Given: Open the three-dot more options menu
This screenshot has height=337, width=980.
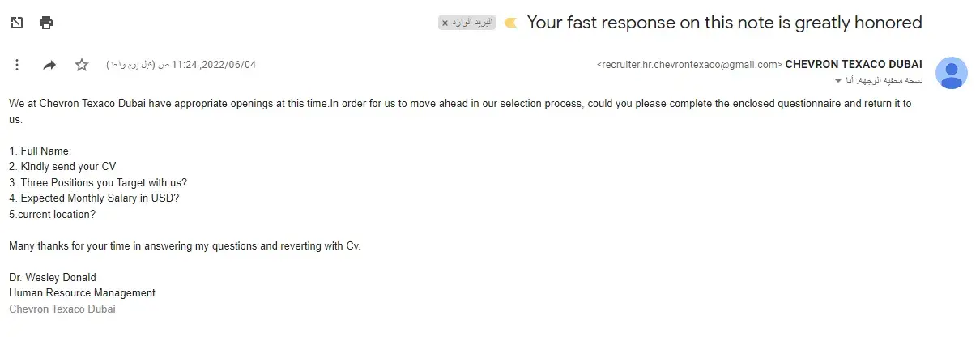Looking at the screenshot, I should [x=17, y=65].
